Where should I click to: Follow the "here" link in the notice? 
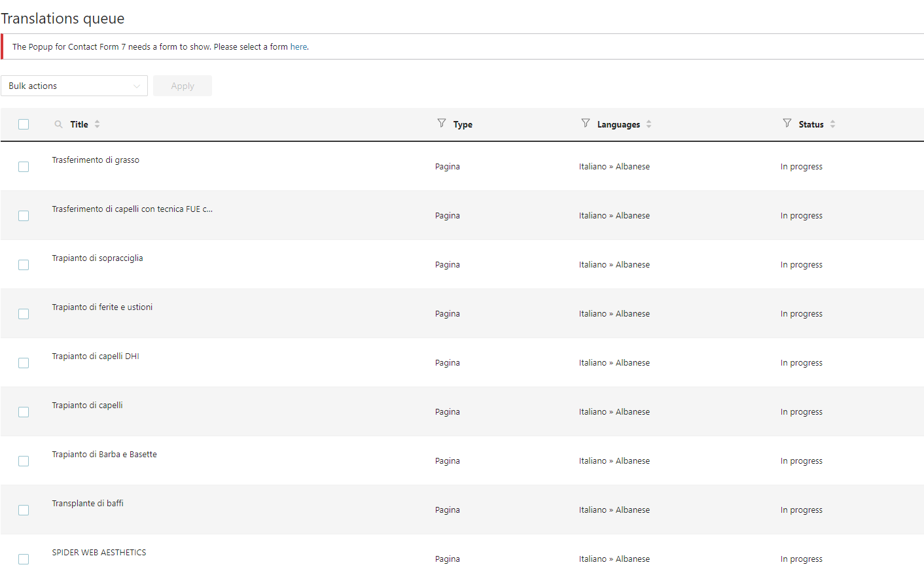pyautogui.click(x=298, y=47)
